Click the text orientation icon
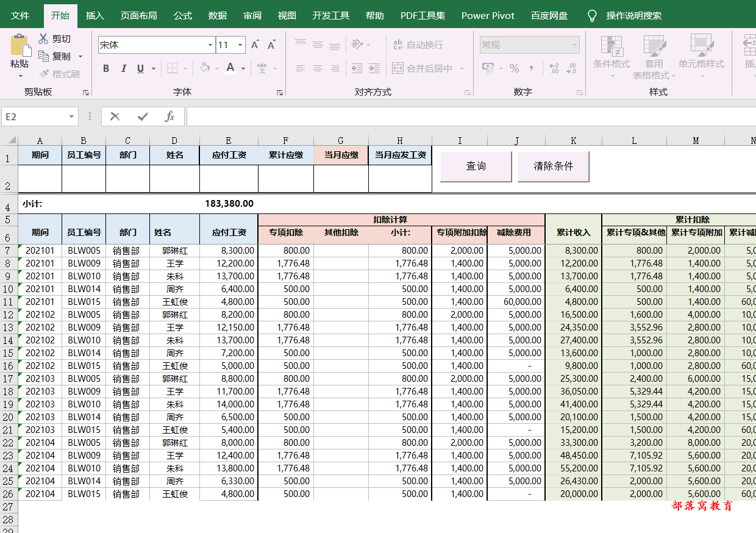The width and height of the screenshot is (756, 533). click(x=357, y=45)
